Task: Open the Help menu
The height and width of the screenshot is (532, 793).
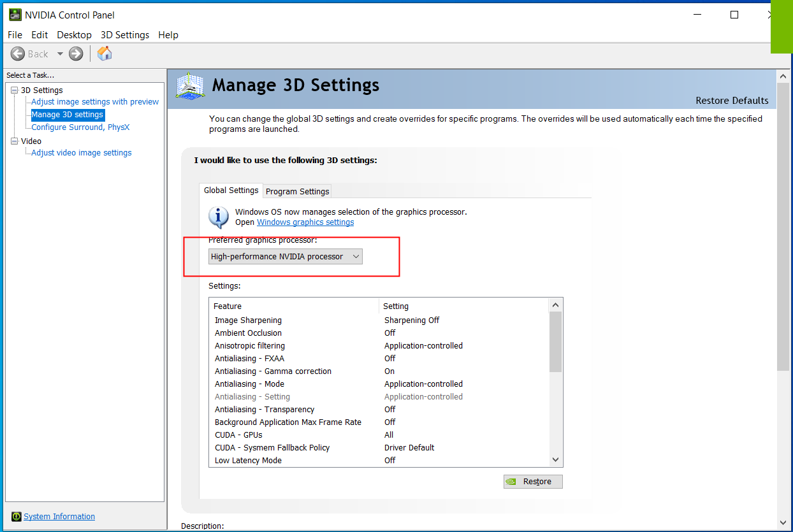Action: click(x=168, y=35)
